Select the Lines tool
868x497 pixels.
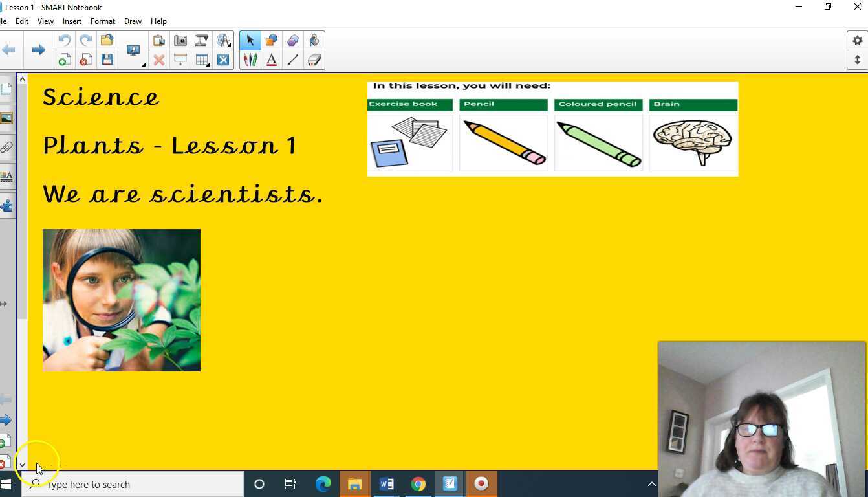coord(293,60)
